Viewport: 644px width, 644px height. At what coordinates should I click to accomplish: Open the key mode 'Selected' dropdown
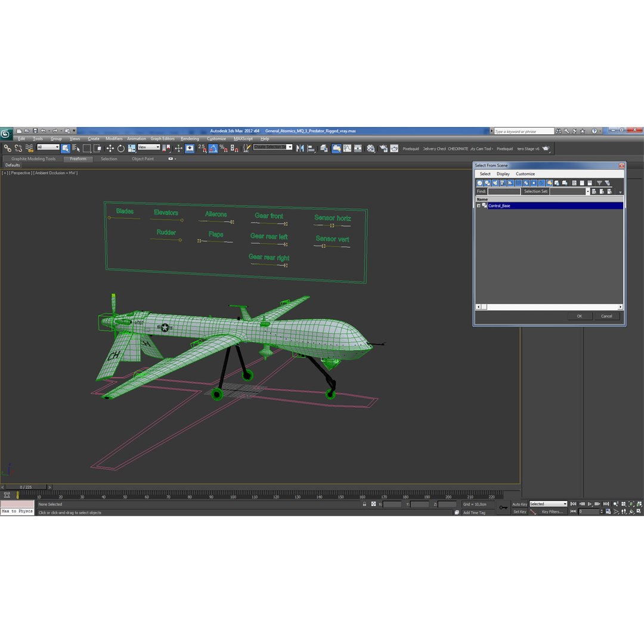click(x=548, y=504)
